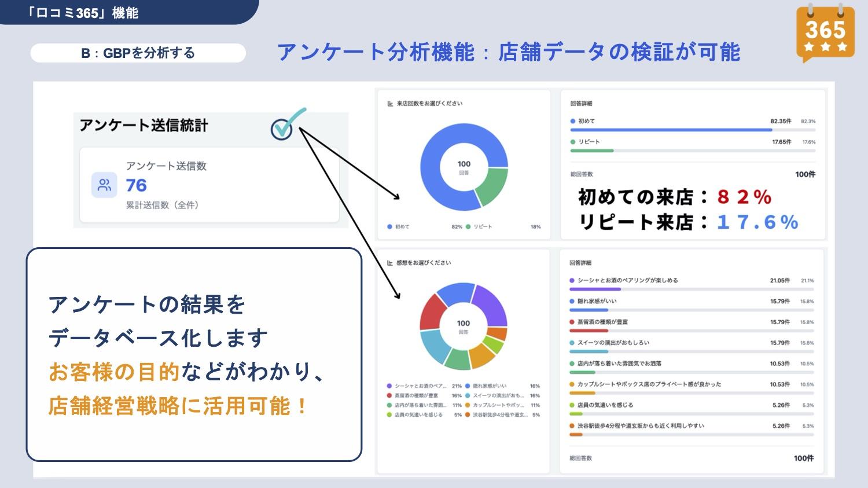Click the リピート green progress bar
The image size is (868, 488).
click(591, 151)
